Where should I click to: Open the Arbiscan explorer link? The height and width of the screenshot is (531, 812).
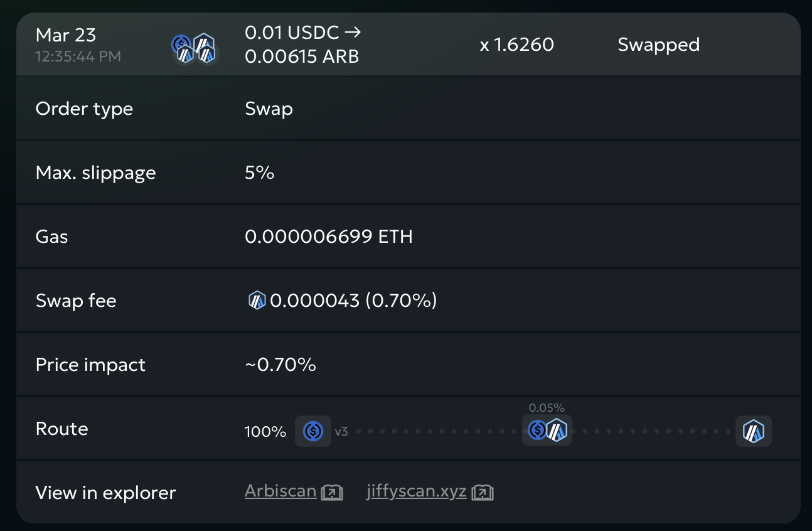tap(280, 491)
